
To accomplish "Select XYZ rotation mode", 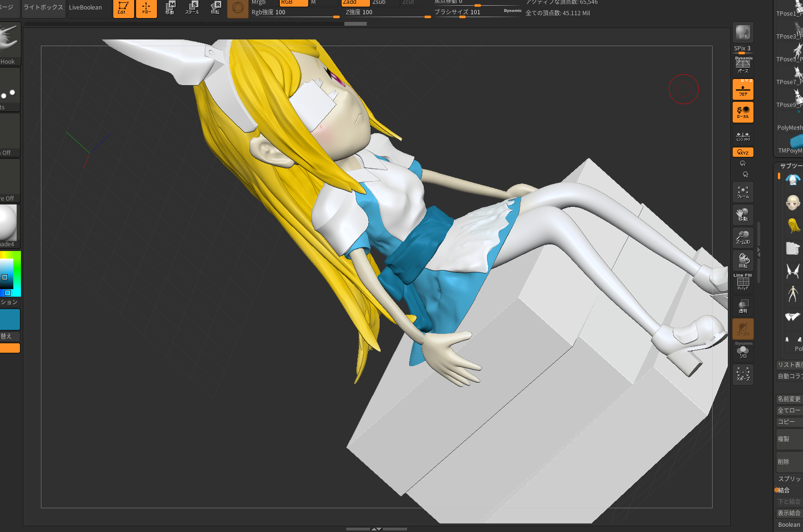I will (743, 152).
